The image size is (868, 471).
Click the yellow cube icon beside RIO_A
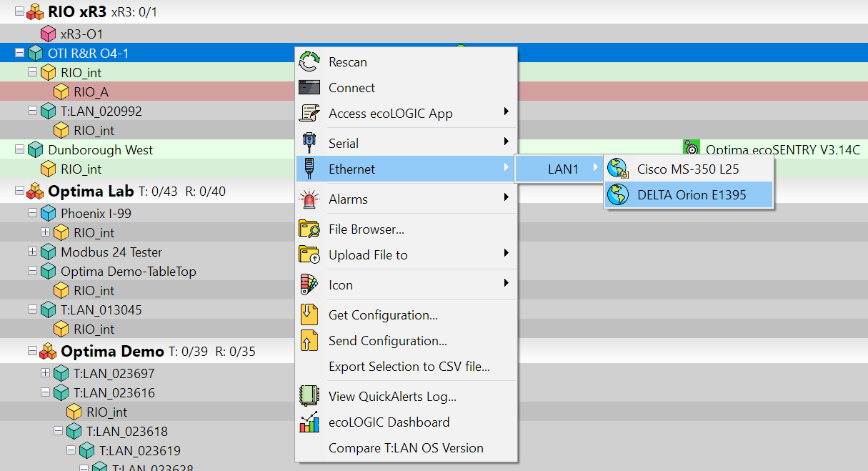[x=61, y=92]
